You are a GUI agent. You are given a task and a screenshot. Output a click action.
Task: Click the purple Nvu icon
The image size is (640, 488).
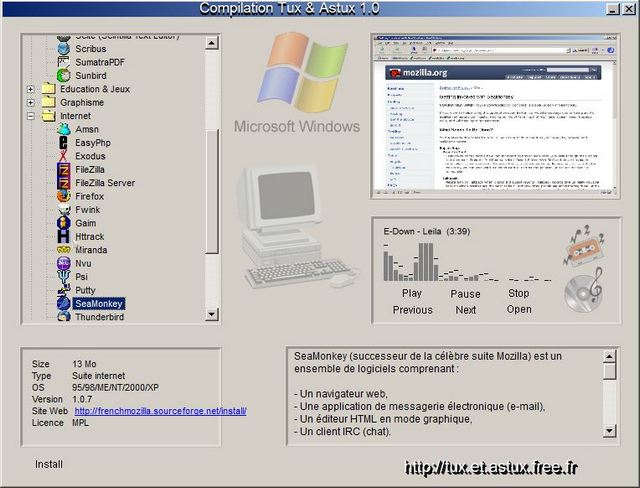[64, 263]
